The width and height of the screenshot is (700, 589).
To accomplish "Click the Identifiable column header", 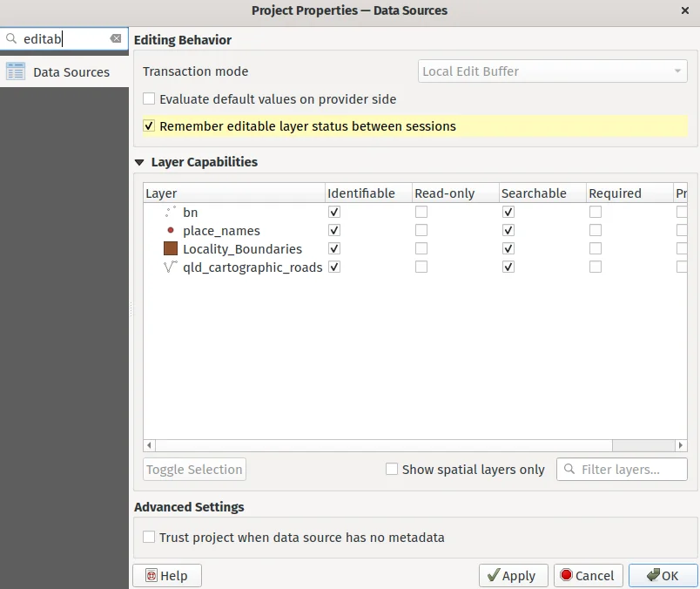I will [x=360, y=193].
